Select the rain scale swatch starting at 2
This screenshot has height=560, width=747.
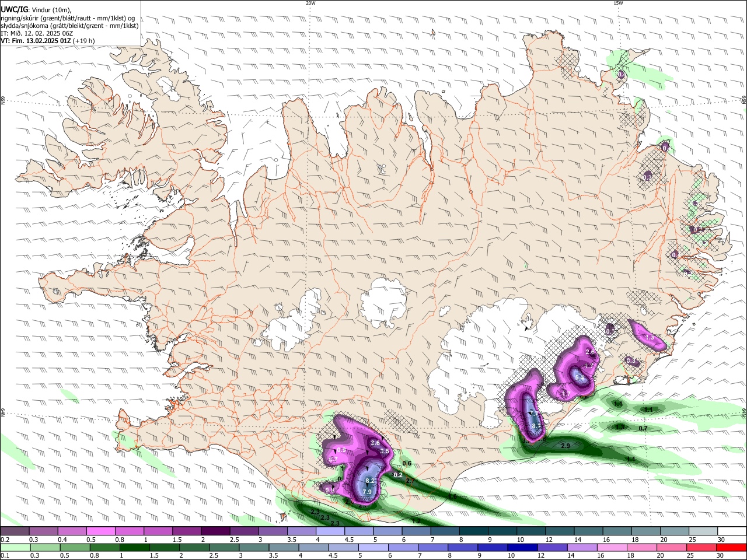(193, 547)
